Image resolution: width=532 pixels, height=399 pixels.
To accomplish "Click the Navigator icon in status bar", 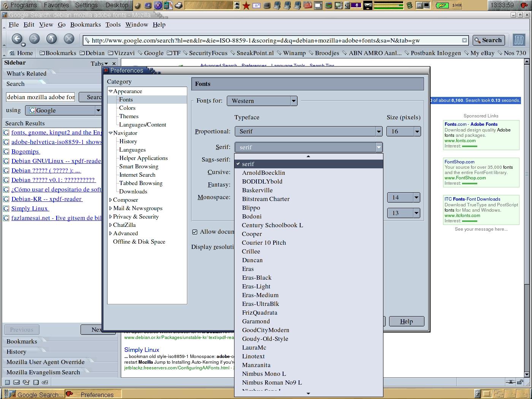I will pyautogui.click(x=7, y=382).
